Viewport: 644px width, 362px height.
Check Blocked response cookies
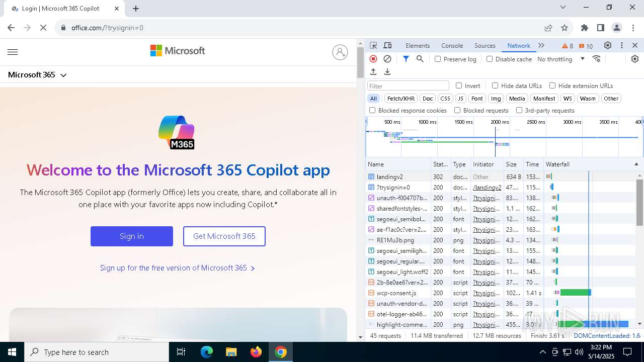(372, 110)
